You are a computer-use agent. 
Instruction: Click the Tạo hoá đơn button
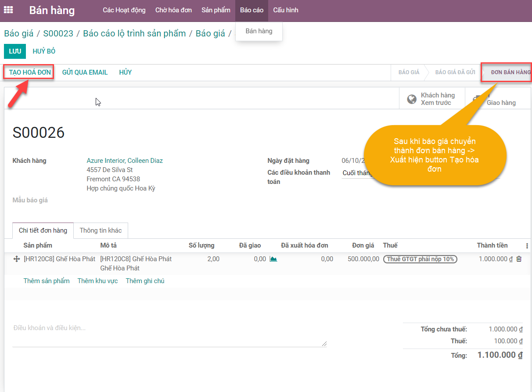(x=29, y=72)
